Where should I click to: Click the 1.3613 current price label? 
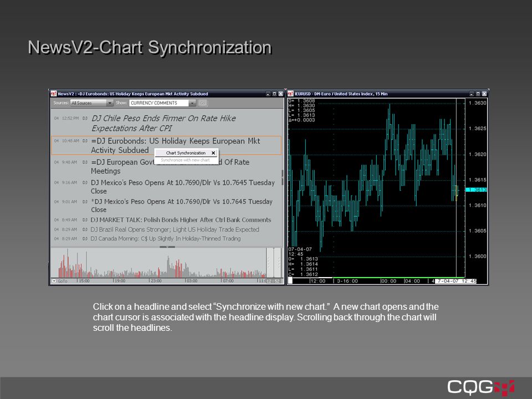click(x=477, y=190)
